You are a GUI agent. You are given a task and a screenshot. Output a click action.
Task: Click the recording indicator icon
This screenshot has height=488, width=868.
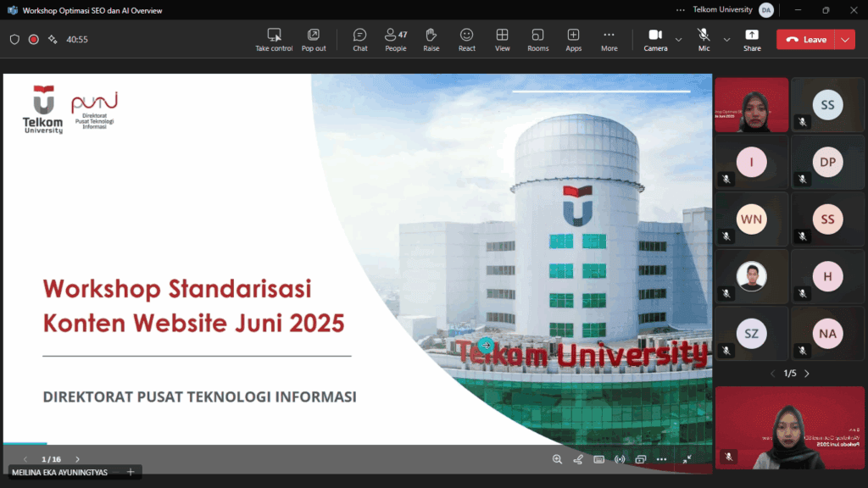point(34,39)
